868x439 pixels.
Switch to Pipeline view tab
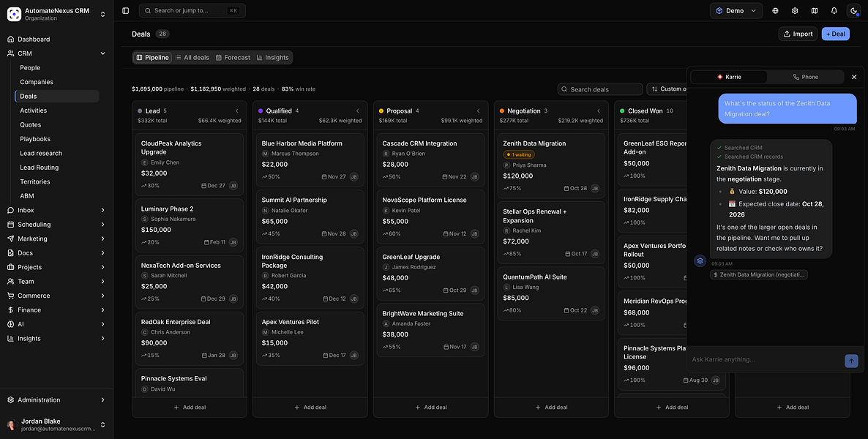click(x=152, y=58)
